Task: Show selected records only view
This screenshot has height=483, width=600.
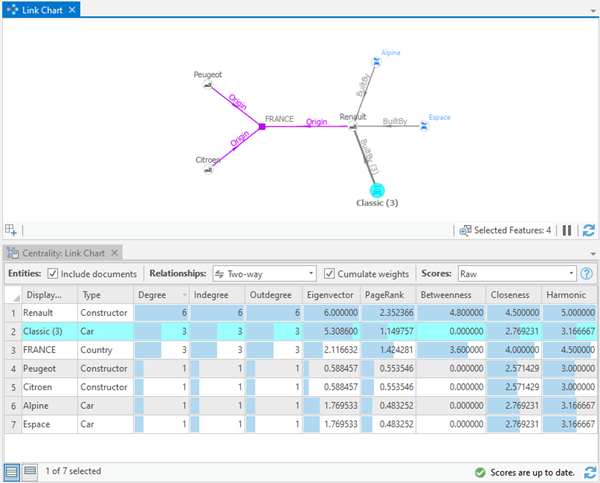Action: click(29, 471)
